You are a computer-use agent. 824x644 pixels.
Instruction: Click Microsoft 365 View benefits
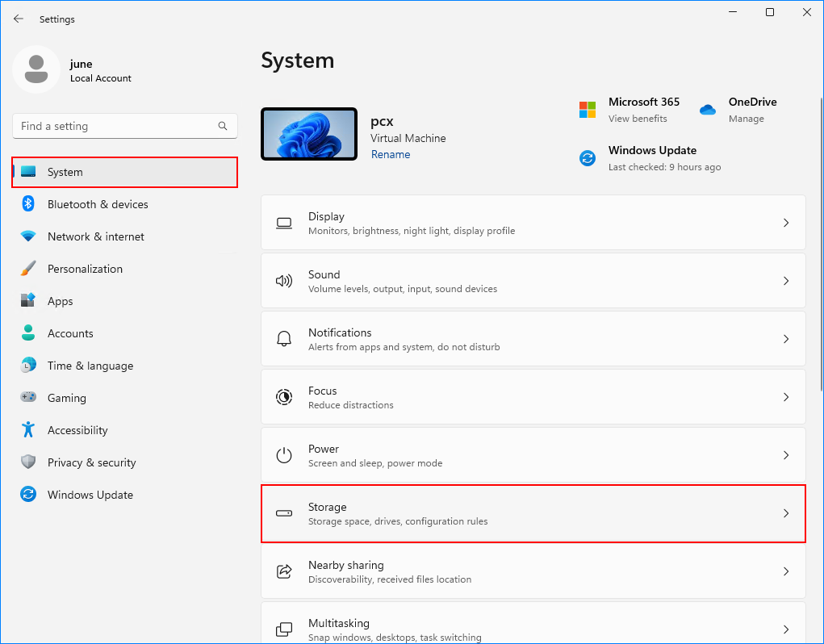[x=638, y=119]
